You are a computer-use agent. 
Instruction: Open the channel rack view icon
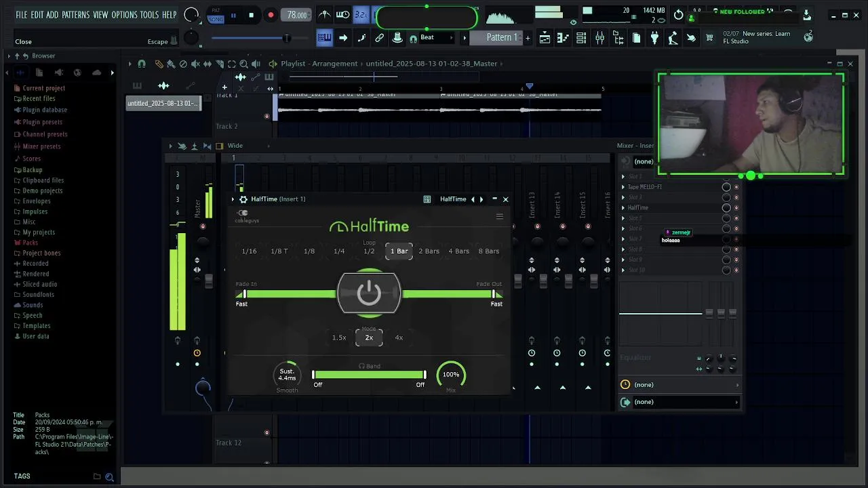click(x=581, y=38)
